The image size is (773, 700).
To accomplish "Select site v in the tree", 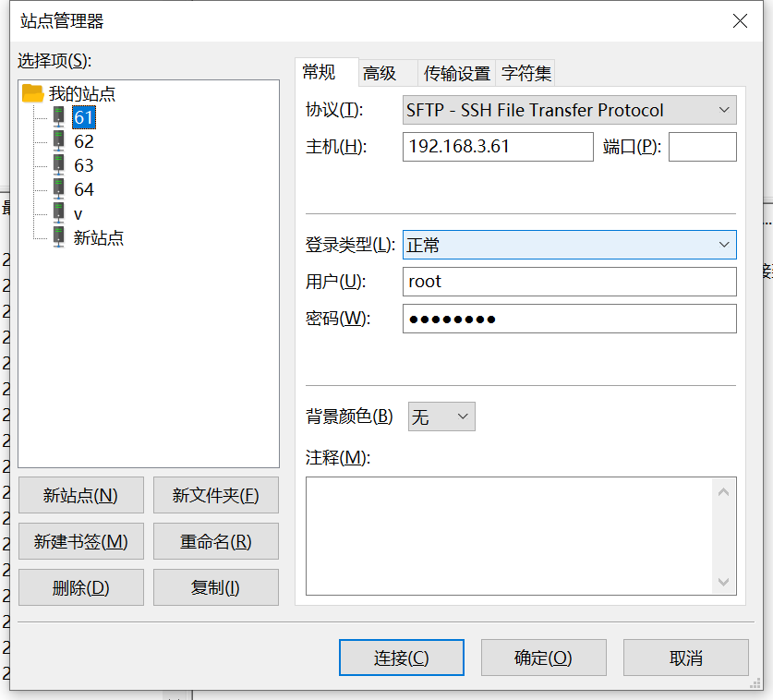I will [x=78, y=214].
